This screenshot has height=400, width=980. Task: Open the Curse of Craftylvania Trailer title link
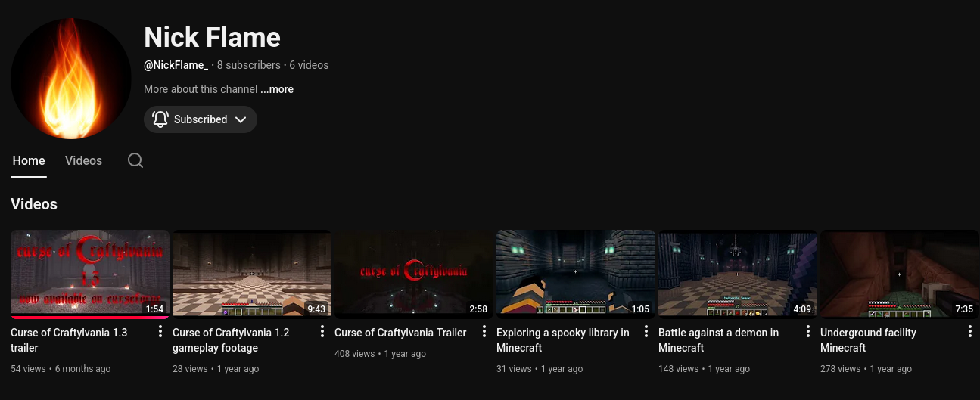(400, 333)
